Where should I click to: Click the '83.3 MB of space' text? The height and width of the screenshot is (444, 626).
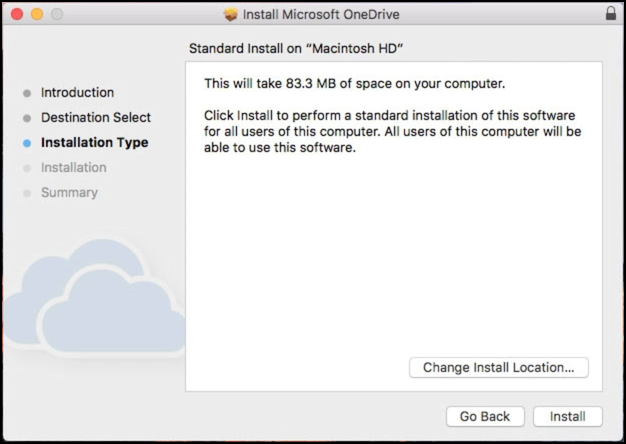pos(339,83)
